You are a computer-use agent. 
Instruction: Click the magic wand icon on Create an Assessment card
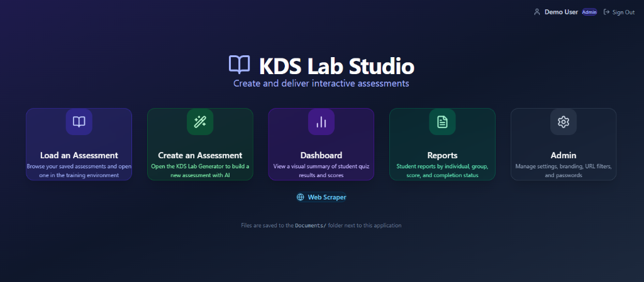[200, 122]
